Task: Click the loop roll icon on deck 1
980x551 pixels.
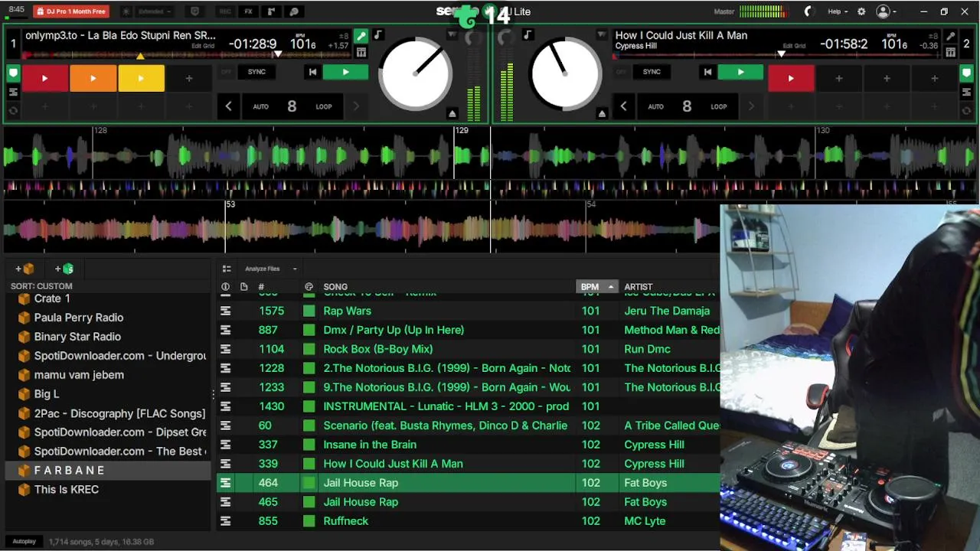Action: click(13, 110)
